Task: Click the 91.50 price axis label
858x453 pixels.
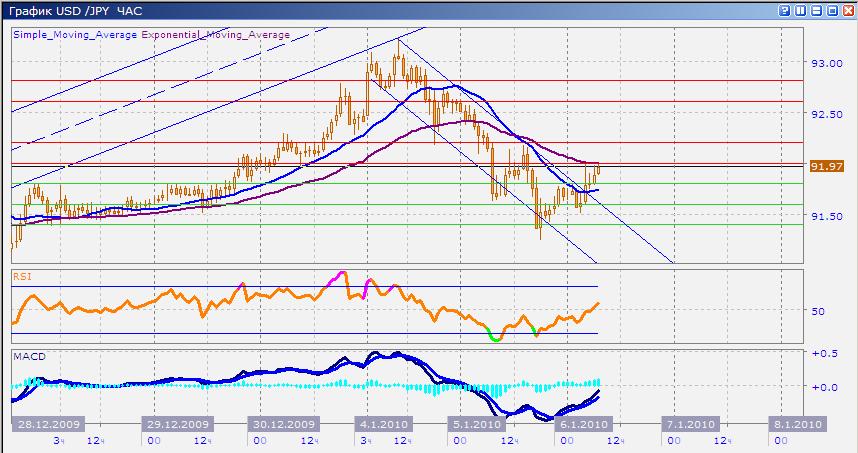Action: (x=827, y=217)
